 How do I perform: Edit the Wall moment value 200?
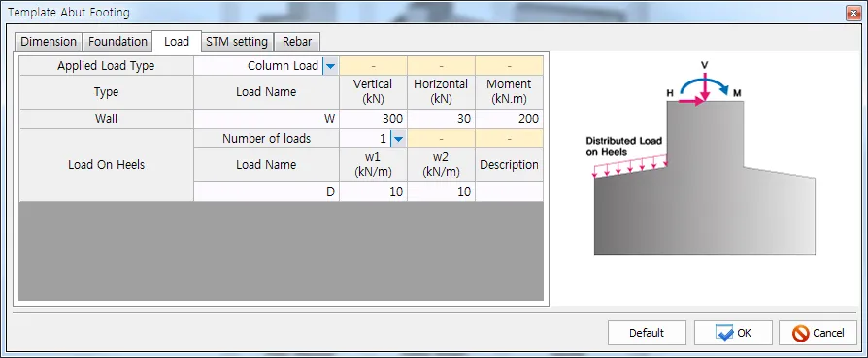[x=510, y=119]
